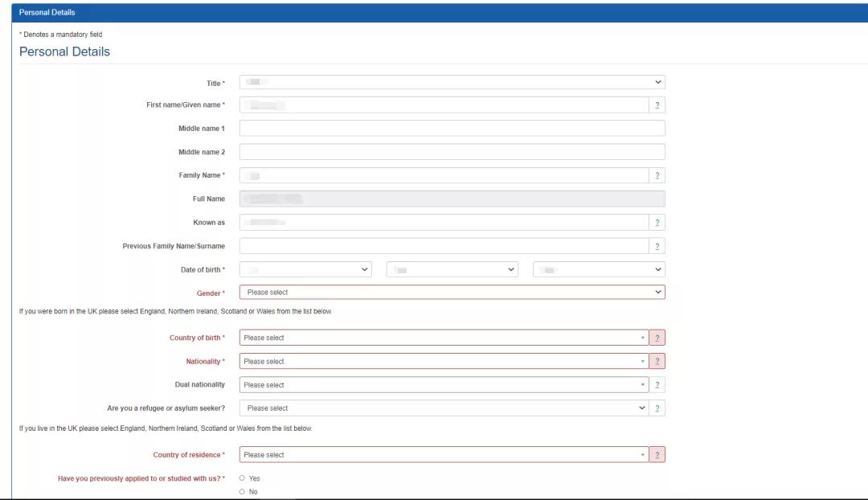Click the Previous Family Name/Surname field
The height and width of the screenshot is (500, 868).
point(444,246)
